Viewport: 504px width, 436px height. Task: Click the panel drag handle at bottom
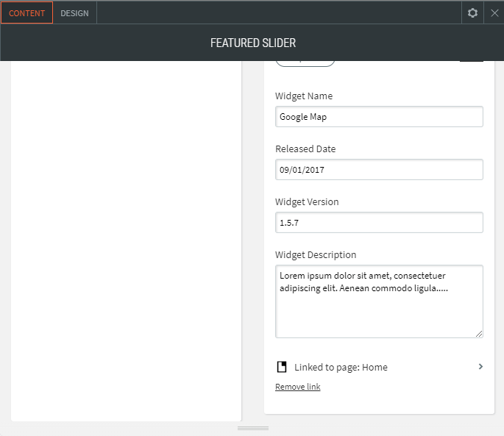(x=252, y=428)
